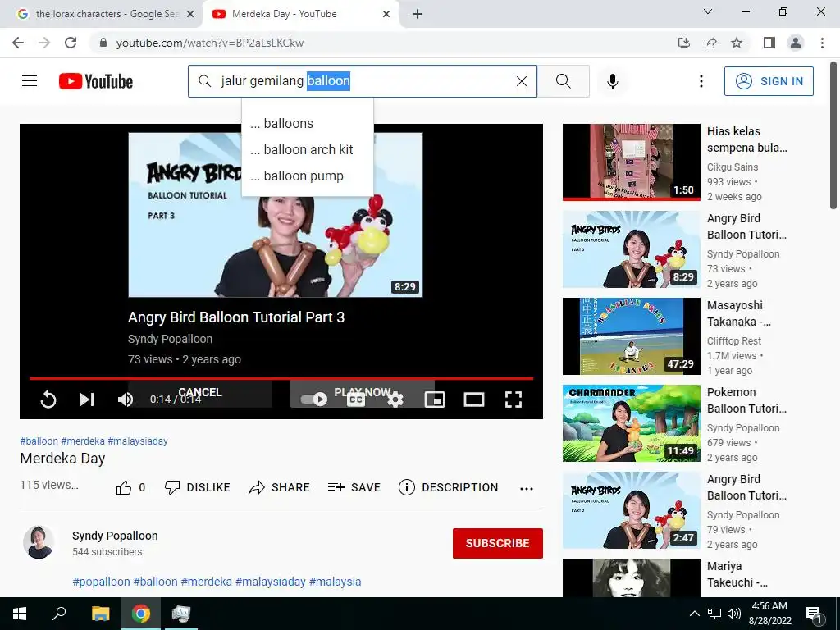The width and height of the screenshot is (840, 630).
Task: Click the video progress bar
Action: pos(281,378)
